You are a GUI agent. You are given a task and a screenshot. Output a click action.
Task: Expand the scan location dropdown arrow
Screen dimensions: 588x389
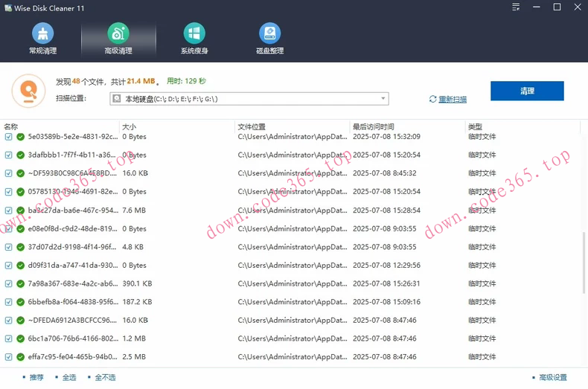point(383,99)
